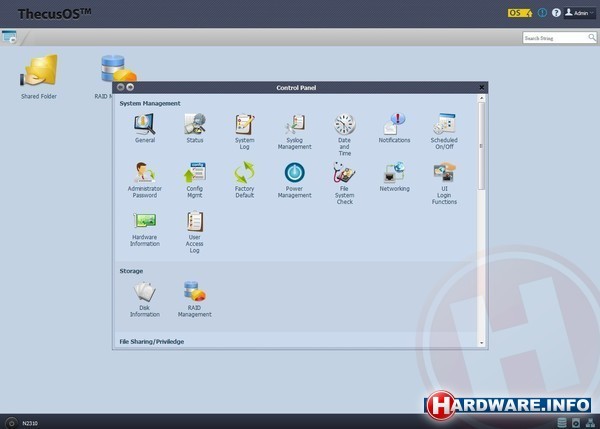Open Date and Time settings

[x=344, y=135]
